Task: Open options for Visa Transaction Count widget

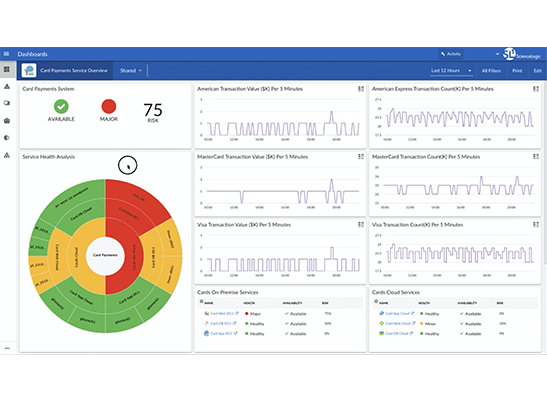Action: (536, 224)
